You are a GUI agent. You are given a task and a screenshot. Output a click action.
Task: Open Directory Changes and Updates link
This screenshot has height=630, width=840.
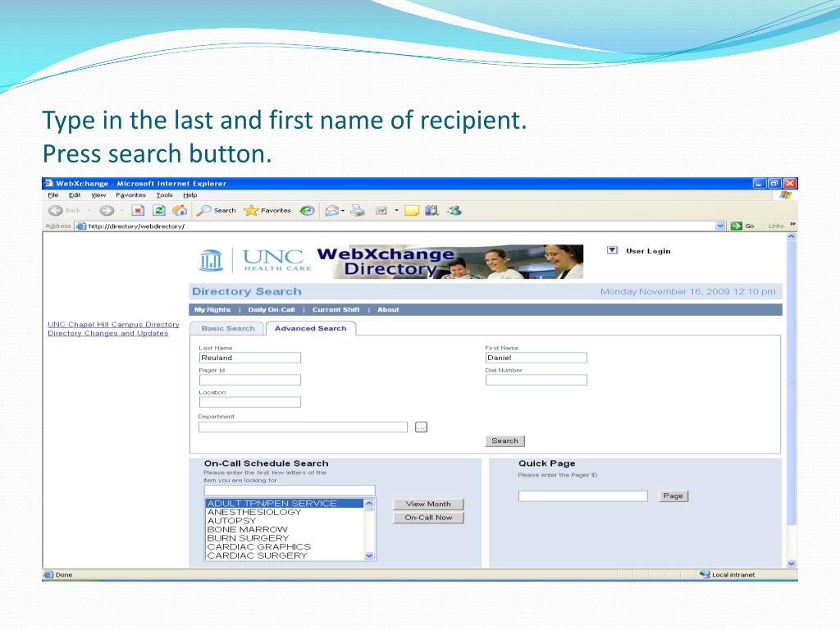[107, 333]
